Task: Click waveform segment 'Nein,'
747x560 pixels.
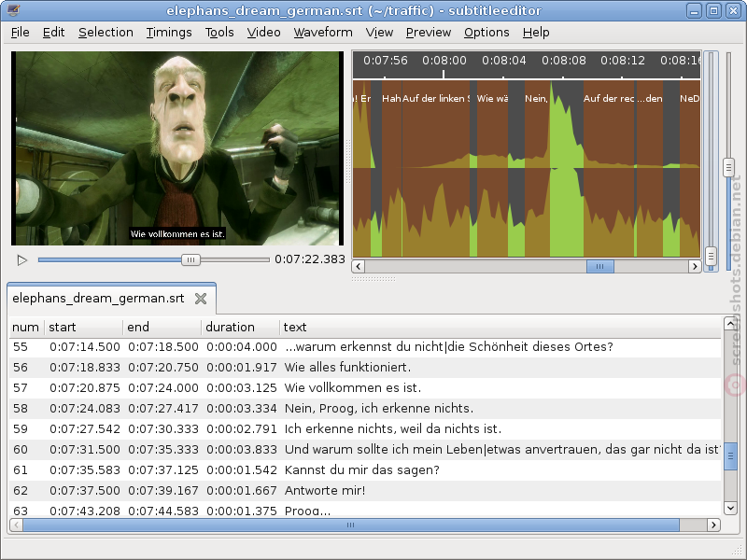Action: [538, 169]
